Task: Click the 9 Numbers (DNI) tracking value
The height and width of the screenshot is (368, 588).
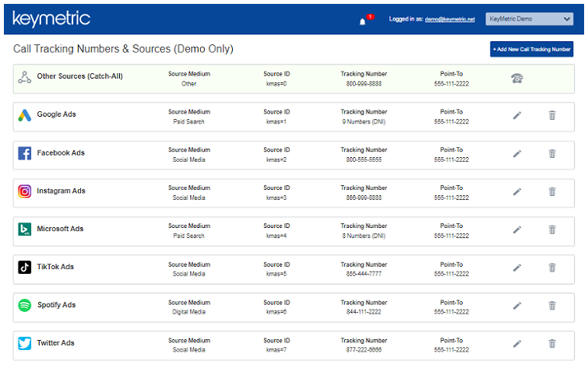Action: tap(364, 122)
